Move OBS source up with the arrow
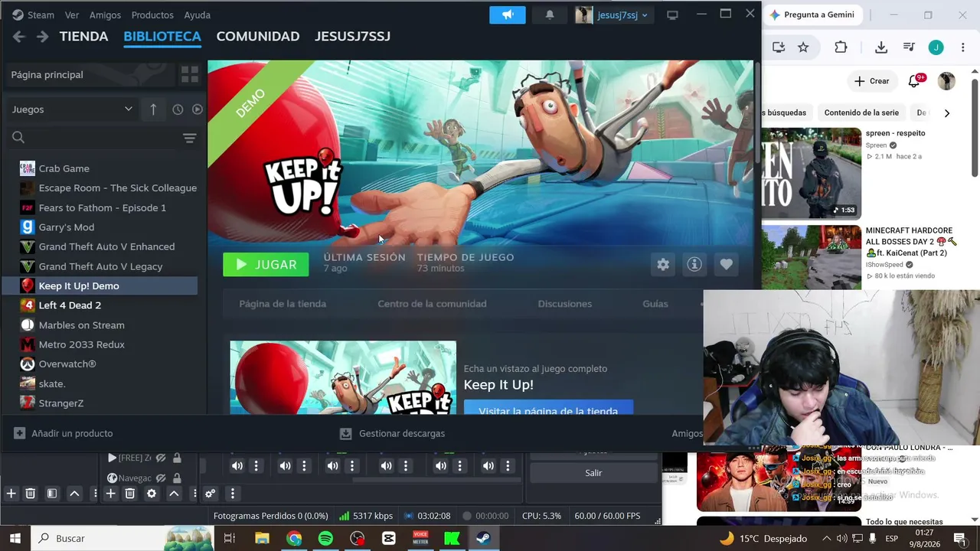 [174, 494]
